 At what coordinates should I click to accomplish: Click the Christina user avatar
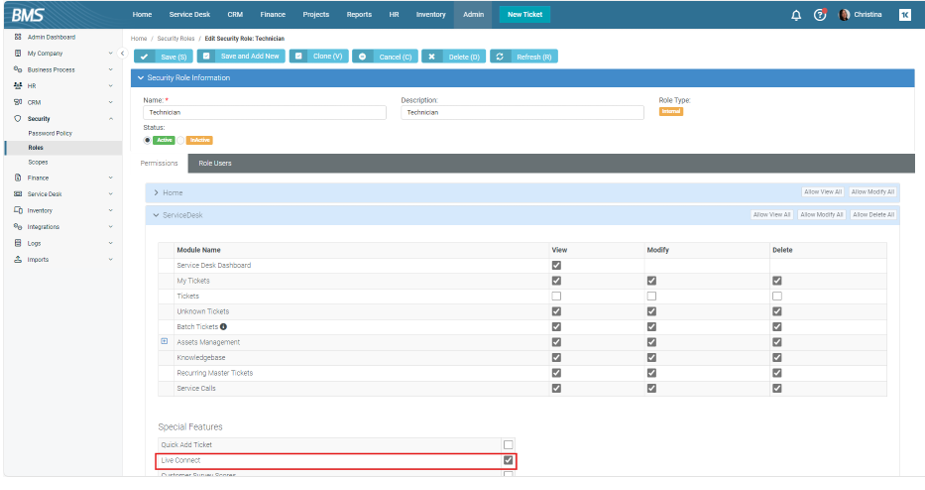pos(845,15)
